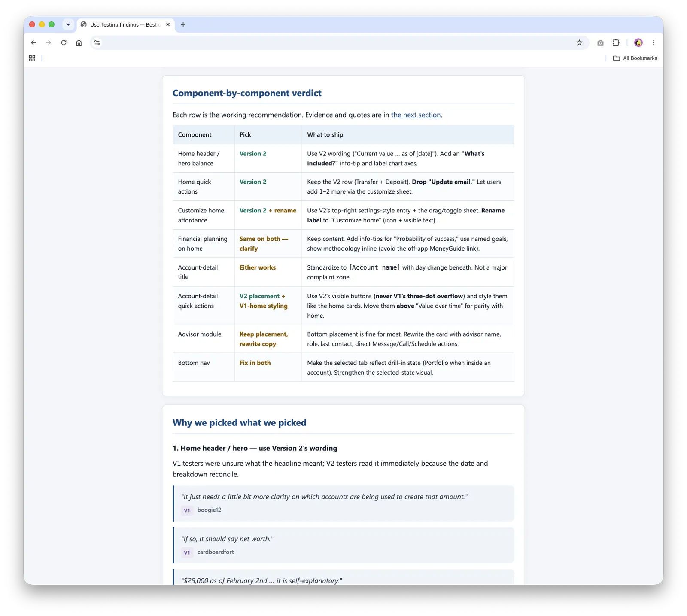Screen dimensions: 687x616
Task: Click the 'What to ship' column header
Action: tap(408, 135)
